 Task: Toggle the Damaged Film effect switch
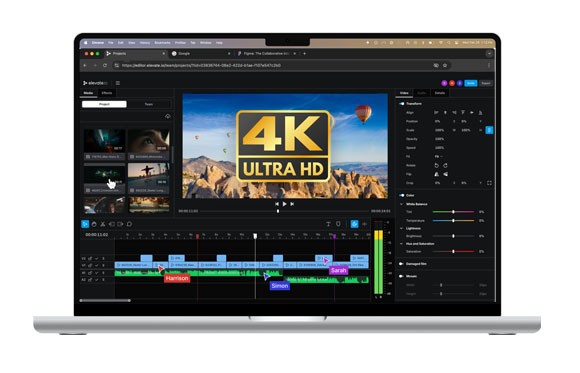[x=401, y=264]
